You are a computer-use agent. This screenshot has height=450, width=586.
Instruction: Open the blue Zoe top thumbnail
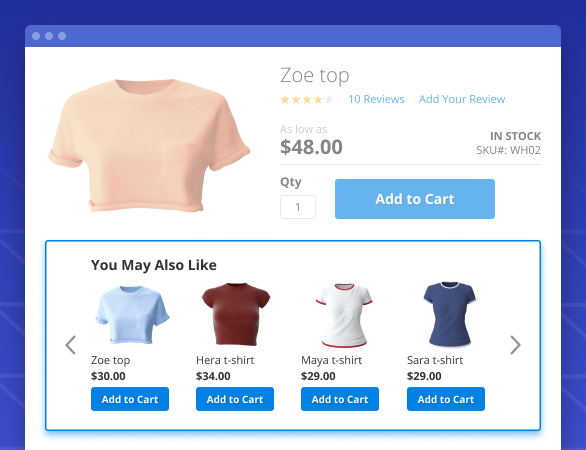[x=132, y=315]
